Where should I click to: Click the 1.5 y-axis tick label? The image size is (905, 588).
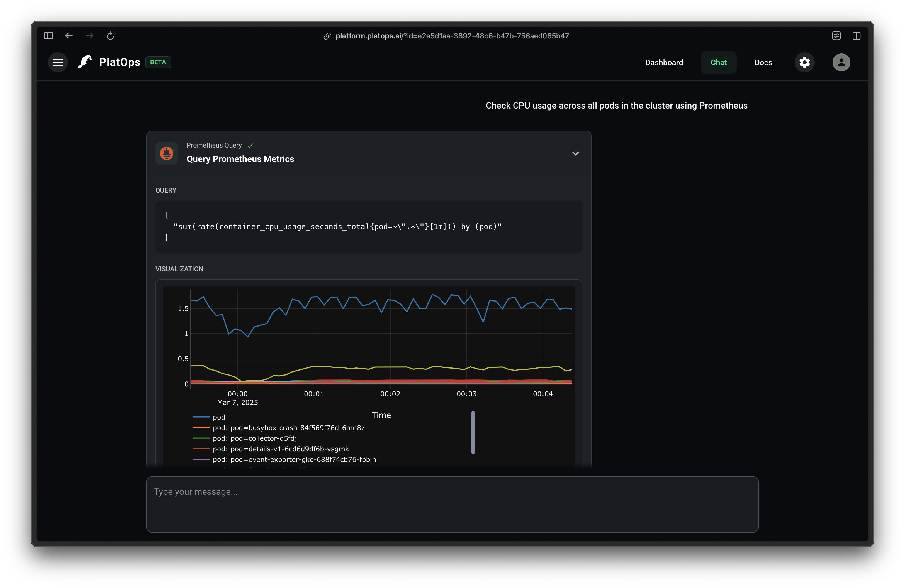tap(183, 308)
